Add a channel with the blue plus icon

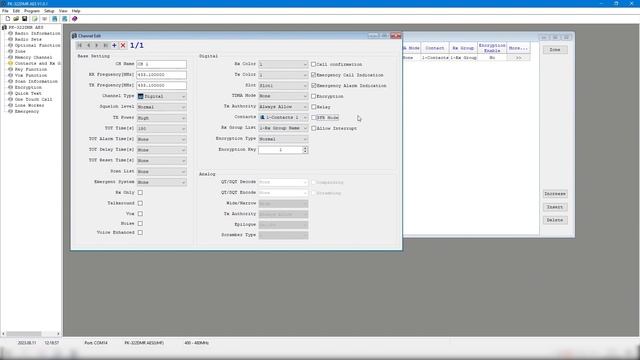pos(114,45)
